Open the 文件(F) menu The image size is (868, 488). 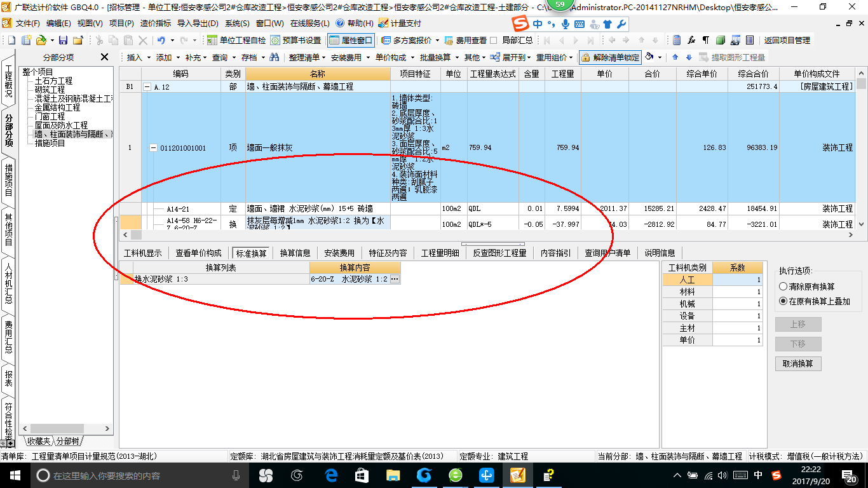(x=27, y=24)
